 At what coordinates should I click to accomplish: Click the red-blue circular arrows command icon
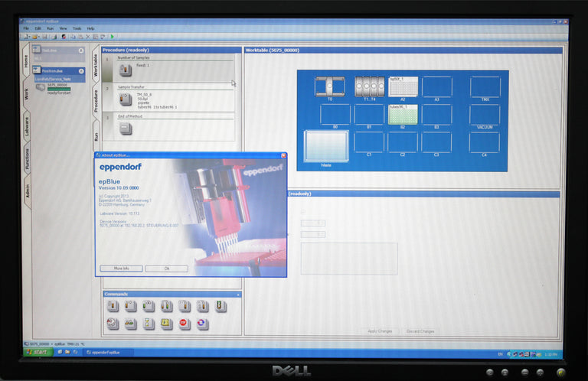(202, 324)
